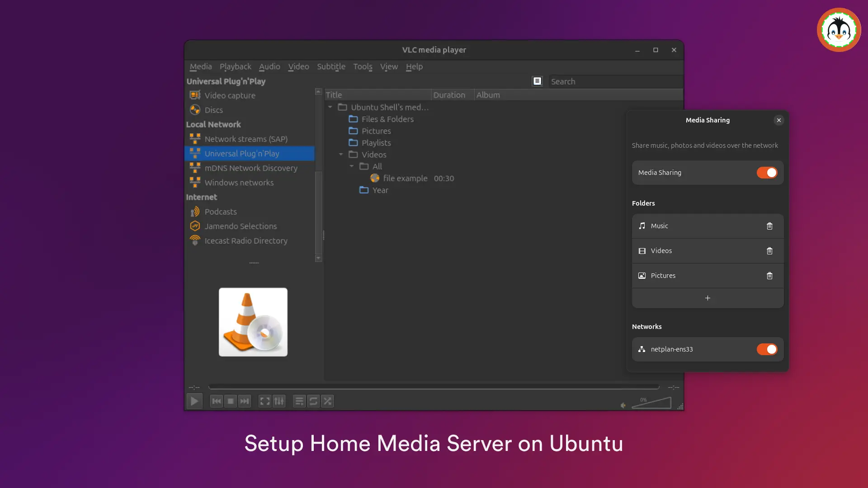Enable random playback order
Image resolution: width=868 pixels, height=488 pixels.
328,401
